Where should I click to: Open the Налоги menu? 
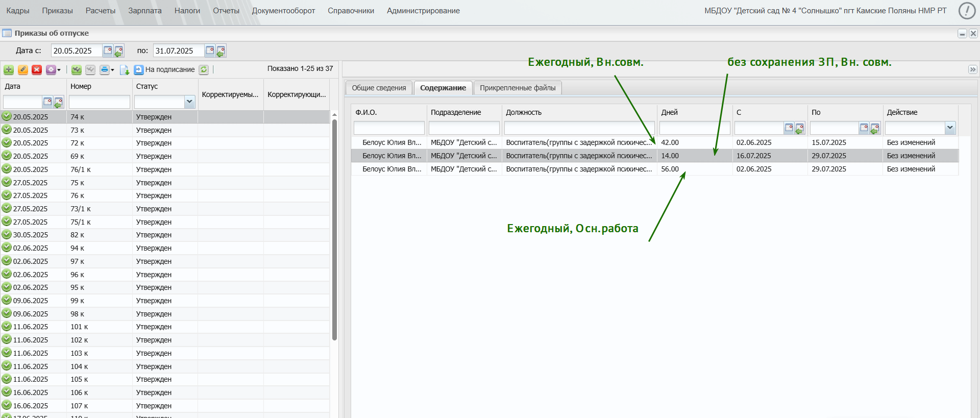[187, 11]
